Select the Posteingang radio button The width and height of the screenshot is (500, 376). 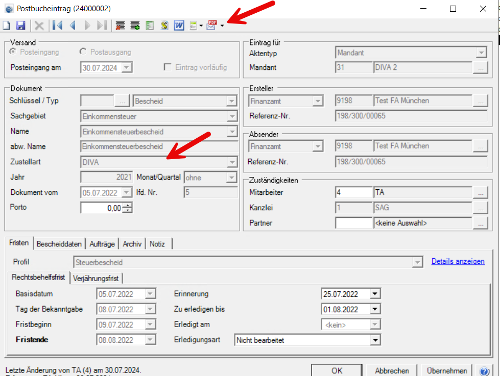pyautogui.click(x=13, y=52)
